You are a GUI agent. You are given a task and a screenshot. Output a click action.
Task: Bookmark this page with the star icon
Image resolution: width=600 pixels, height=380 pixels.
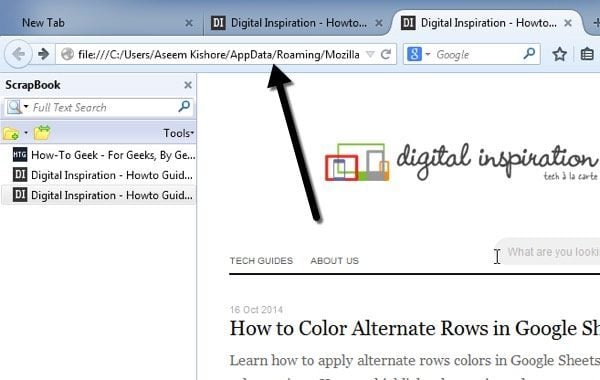tap(559, 54)
